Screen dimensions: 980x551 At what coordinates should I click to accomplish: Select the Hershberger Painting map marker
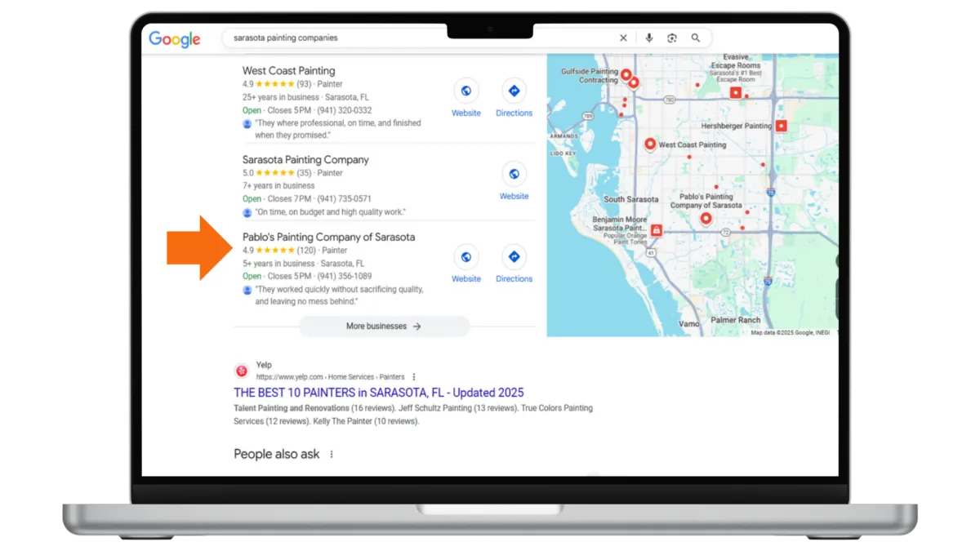781,126
